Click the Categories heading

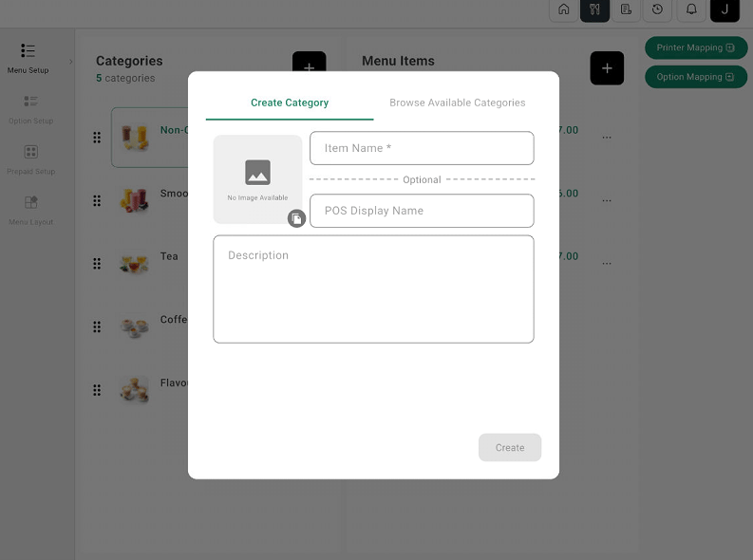(129, 61)
